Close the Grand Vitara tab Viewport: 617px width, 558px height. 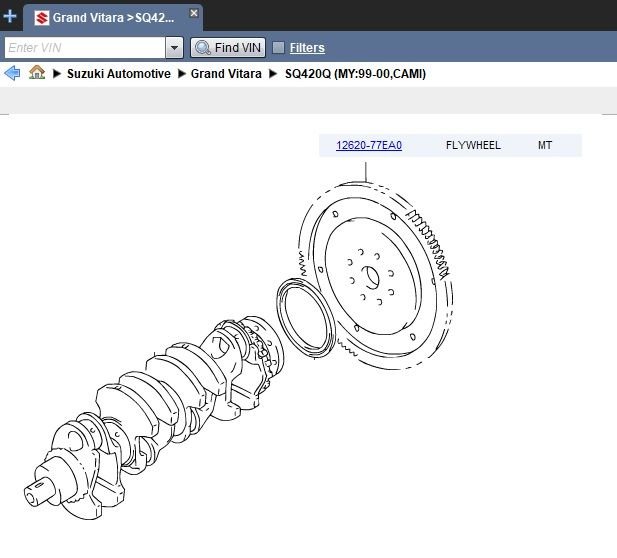[194, 13]
